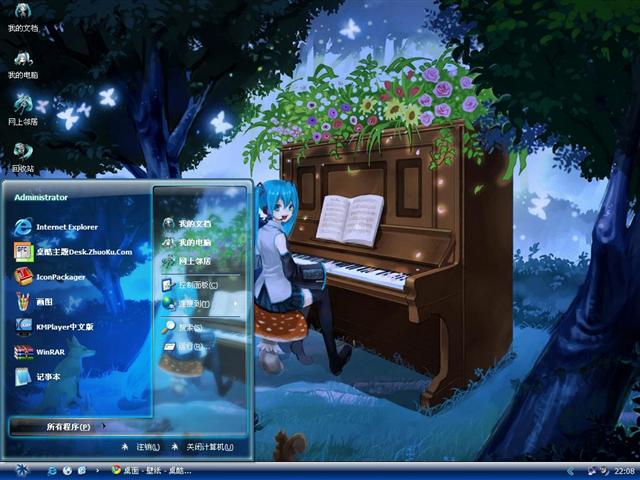Open 画图 paint program in Start menu

point(33,302)
